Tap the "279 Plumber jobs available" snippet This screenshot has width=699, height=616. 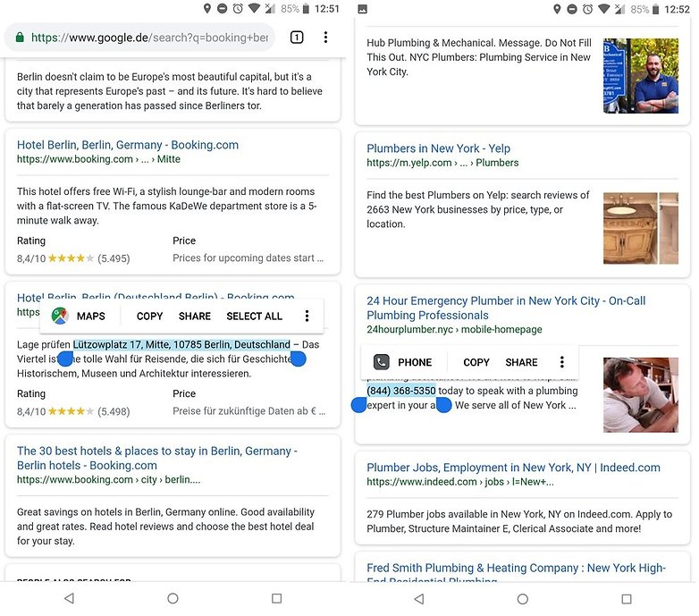[519, 521]
